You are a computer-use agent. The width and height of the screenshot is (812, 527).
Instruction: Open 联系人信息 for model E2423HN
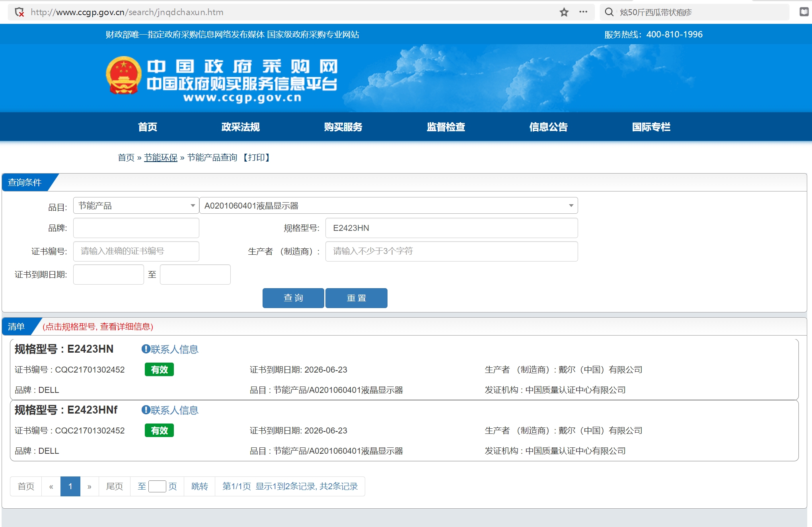click(174, 349)
